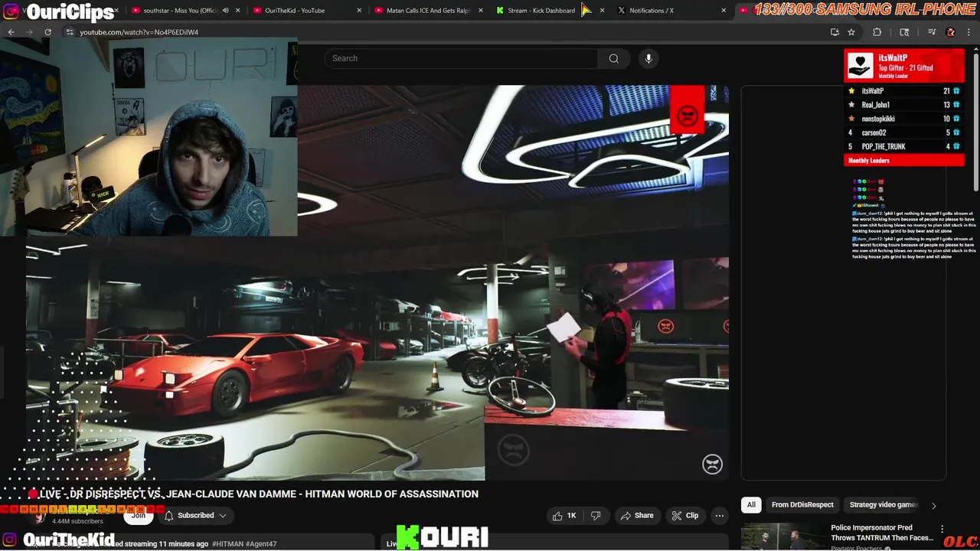Select the Strategy video games chip
Image resolution: width=980 pixels, height=551 pixels.
tap(883, 505)
